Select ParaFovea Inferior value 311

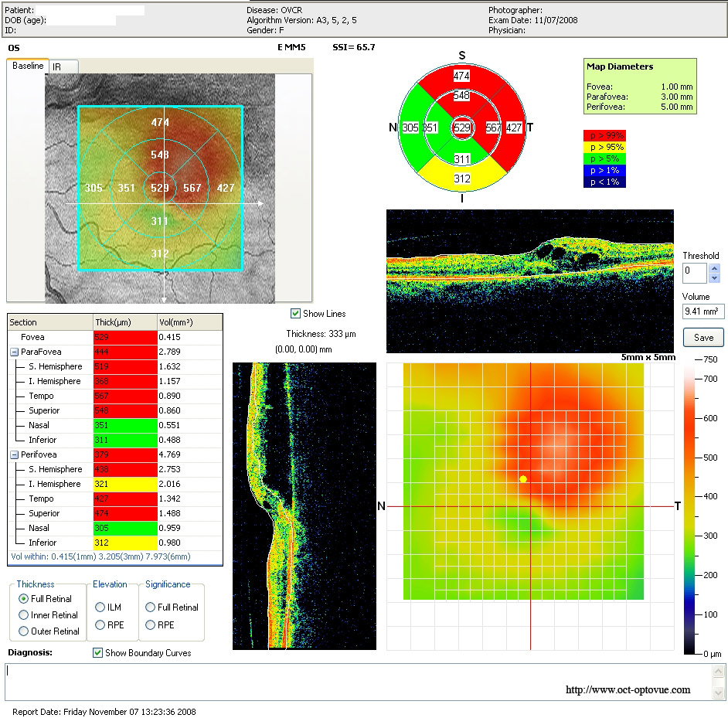(x=125, y=440)
